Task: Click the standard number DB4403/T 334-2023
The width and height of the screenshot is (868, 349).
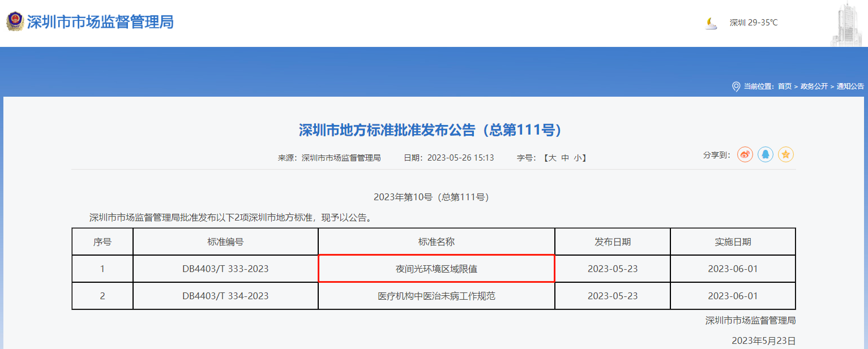Action: coord(225,296)
